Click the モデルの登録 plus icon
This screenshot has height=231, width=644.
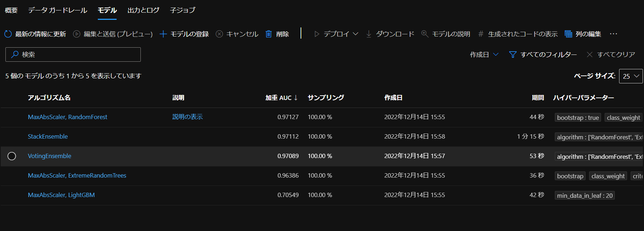pyautogui.click(x=163, y=34)
